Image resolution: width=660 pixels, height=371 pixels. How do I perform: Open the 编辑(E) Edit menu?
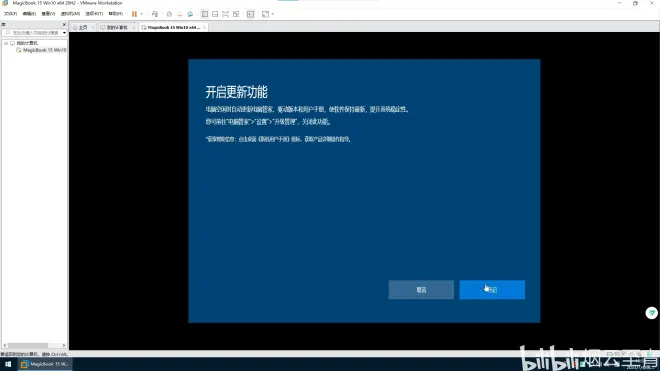29,14
